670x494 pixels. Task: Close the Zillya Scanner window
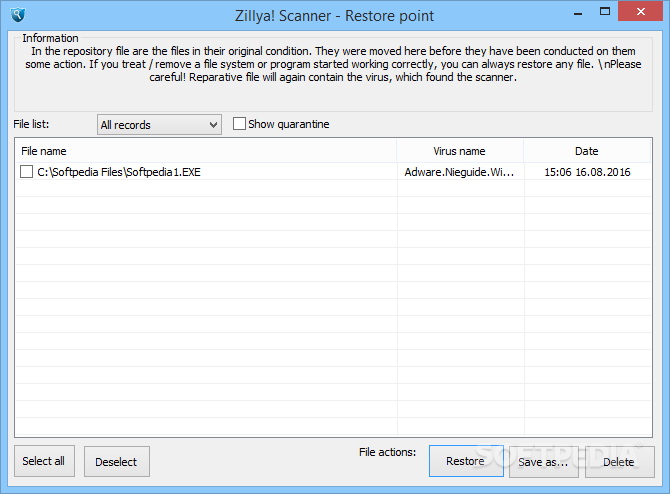pos(640,12)
